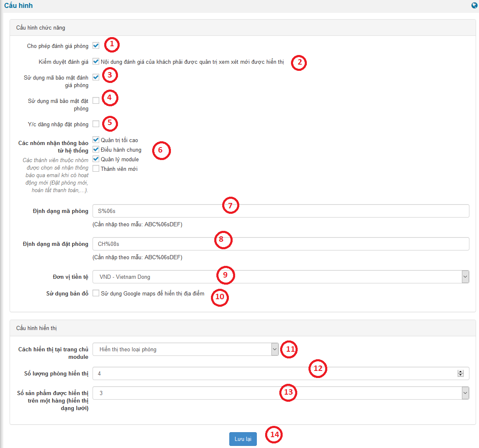The image size is (479, 448).
Task: Open the products-per-row dropdown showing 3
Action: click(281, 393)
